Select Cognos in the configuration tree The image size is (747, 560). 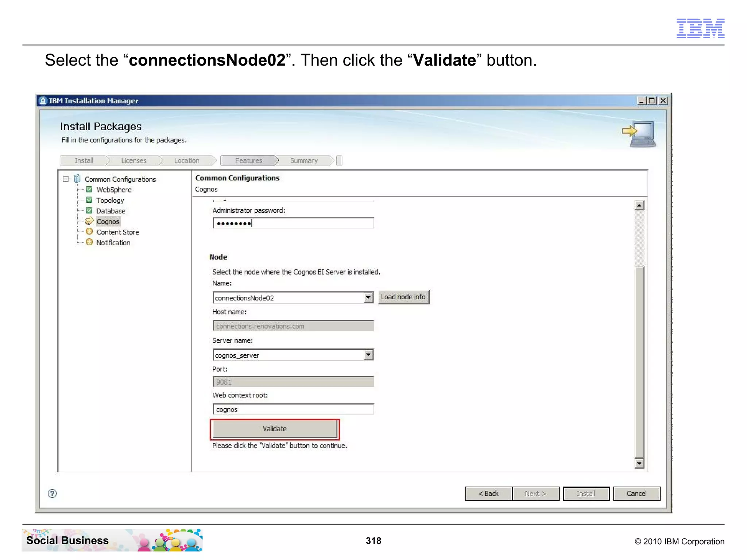click(x=108, y=221)
